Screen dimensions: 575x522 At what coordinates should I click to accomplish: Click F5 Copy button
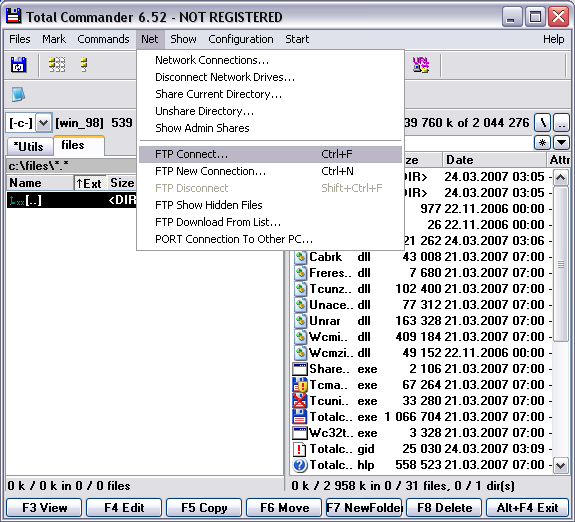(x=204, y=508)
